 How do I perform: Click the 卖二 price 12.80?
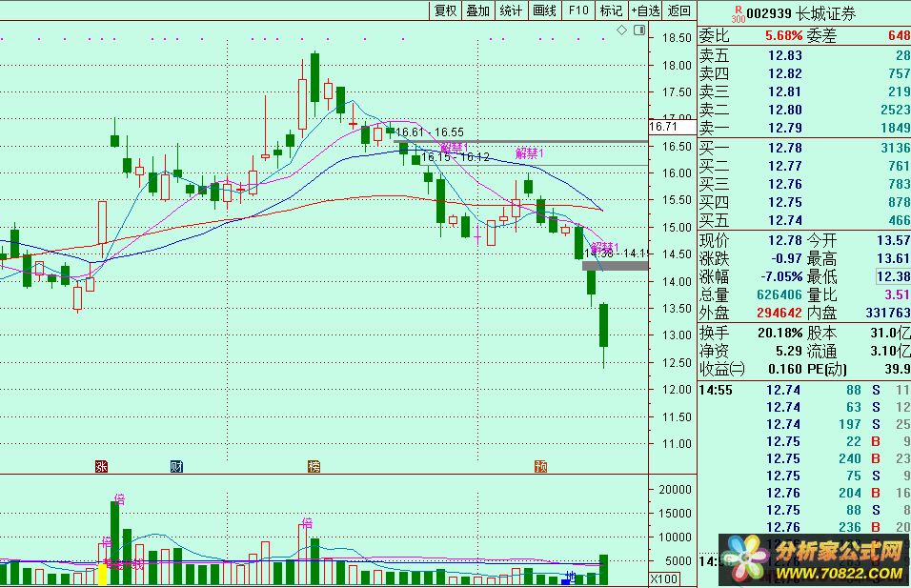(x=785, y=110)
